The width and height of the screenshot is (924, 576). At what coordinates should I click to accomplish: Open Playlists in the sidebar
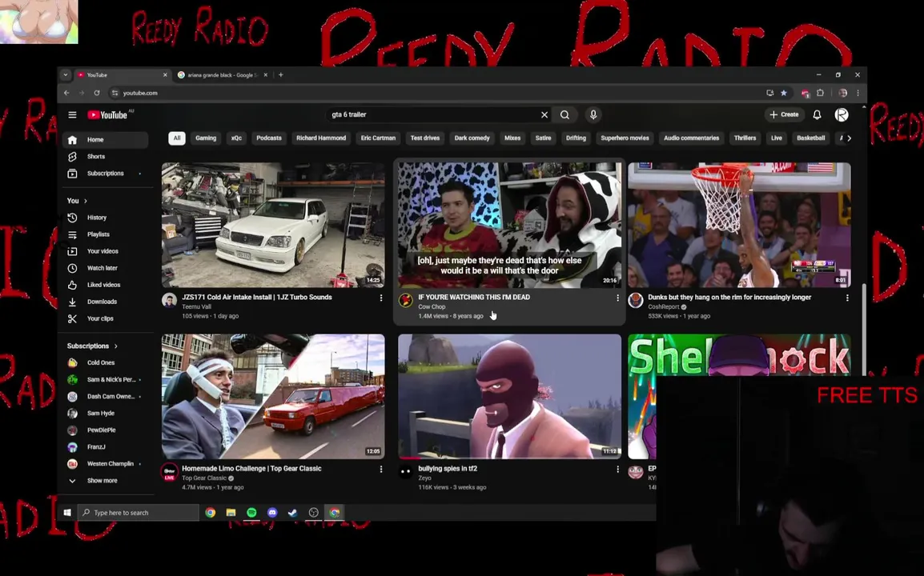106,234
